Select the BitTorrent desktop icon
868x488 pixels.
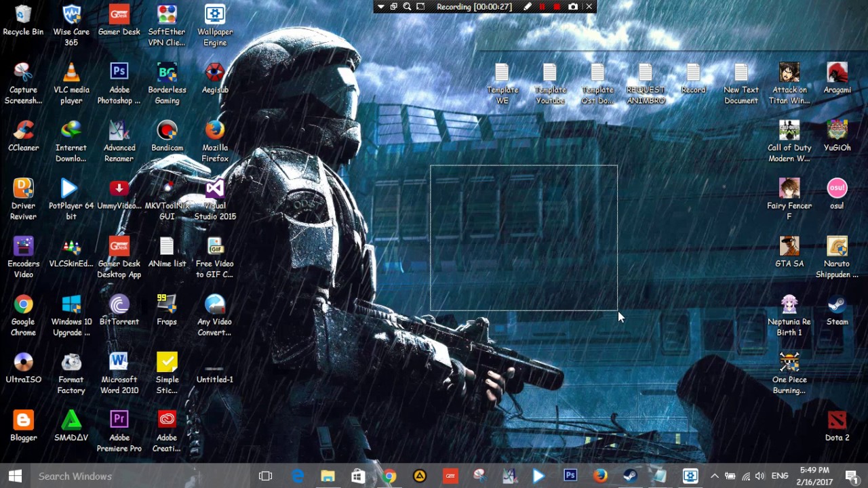(119, 310)
